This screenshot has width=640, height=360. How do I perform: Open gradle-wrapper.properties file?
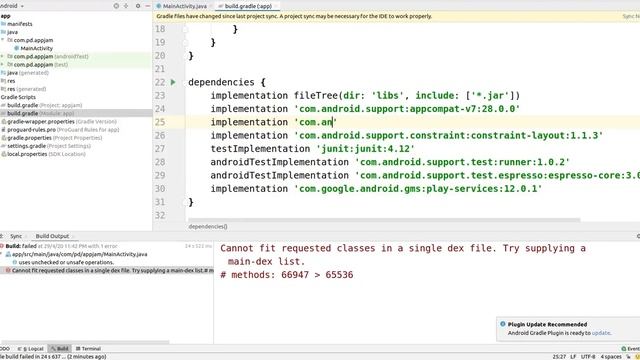[x=62, y=122]
